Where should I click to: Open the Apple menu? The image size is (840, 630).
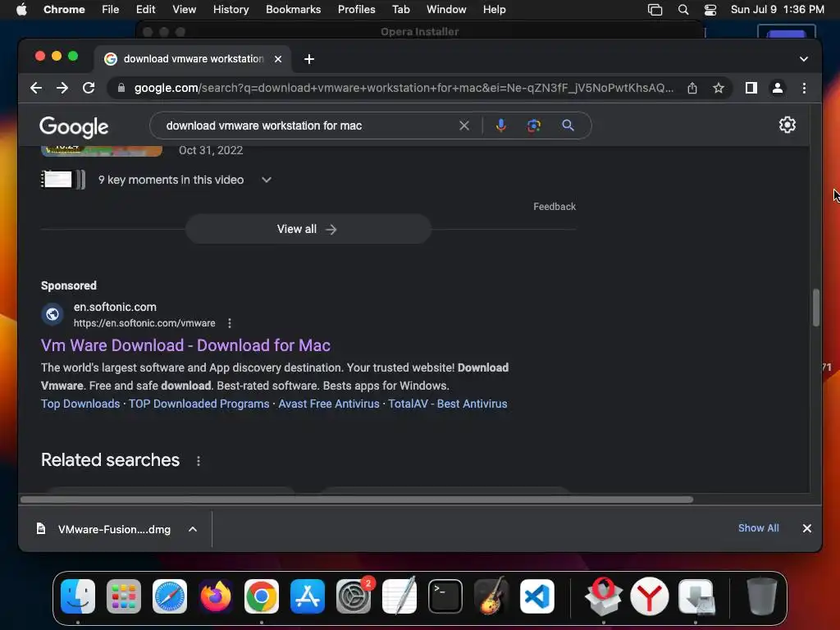point(21,10)
